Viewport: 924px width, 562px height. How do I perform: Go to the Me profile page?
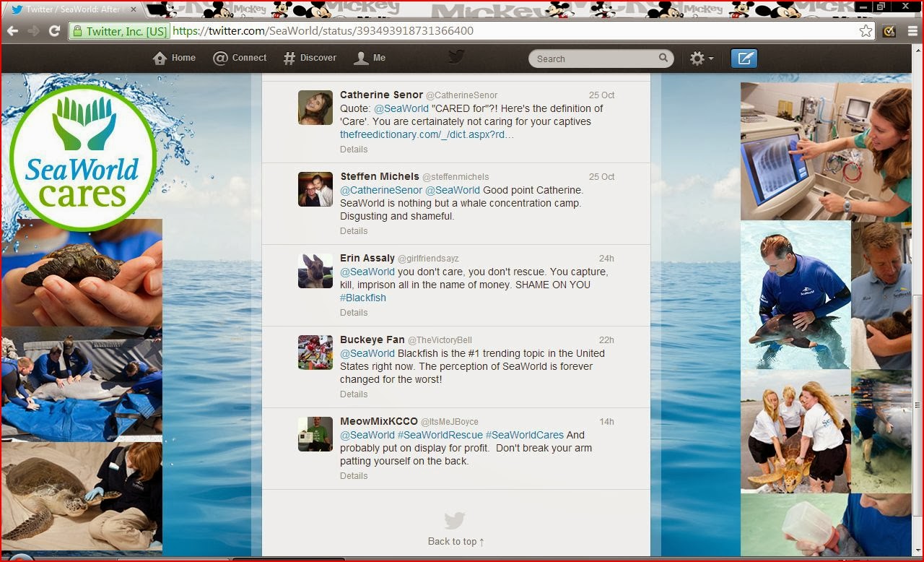[x=370, y=58]
